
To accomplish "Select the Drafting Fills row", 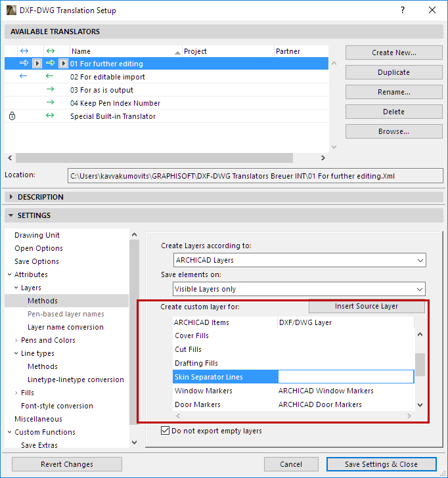I will 294,363.
